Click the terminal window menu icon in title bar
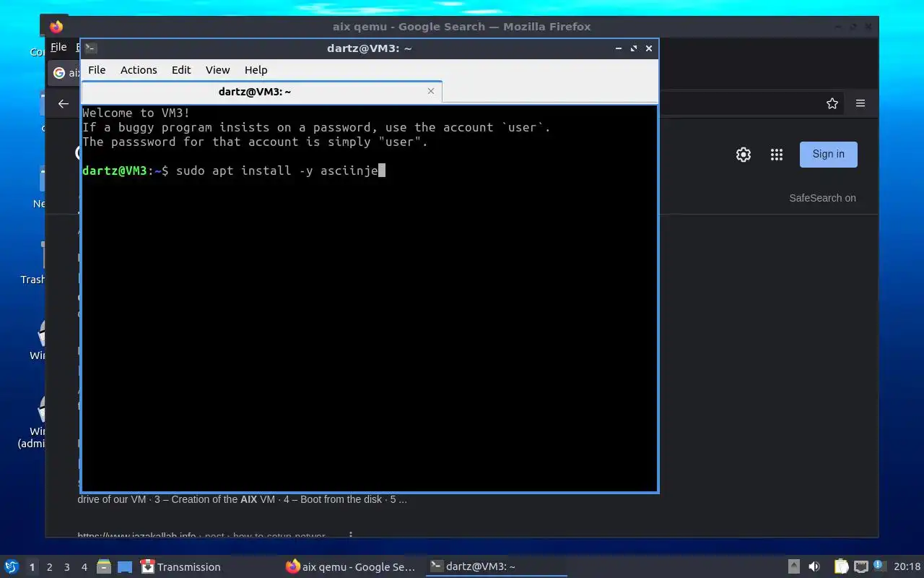The width and height of the screenshot is (924, 578). tap(90, 48)
